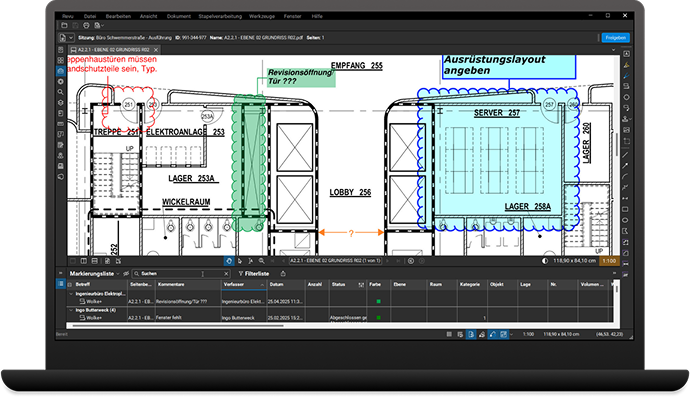Select the arrow Select tool
The image size is (690, 398).
[240, 261]
